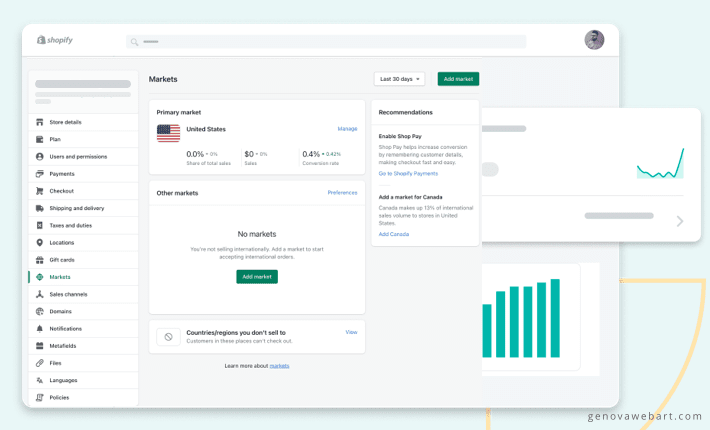Click Add market button in header
The height and width of the screenshot is (430, 710).
coord(458,79)
